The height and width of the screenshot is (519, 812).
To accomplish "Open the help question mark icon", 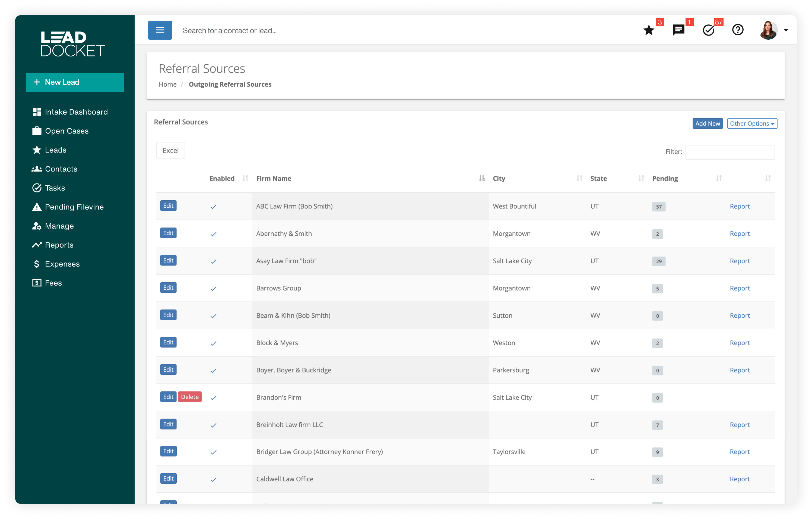I will coord(738,30).
